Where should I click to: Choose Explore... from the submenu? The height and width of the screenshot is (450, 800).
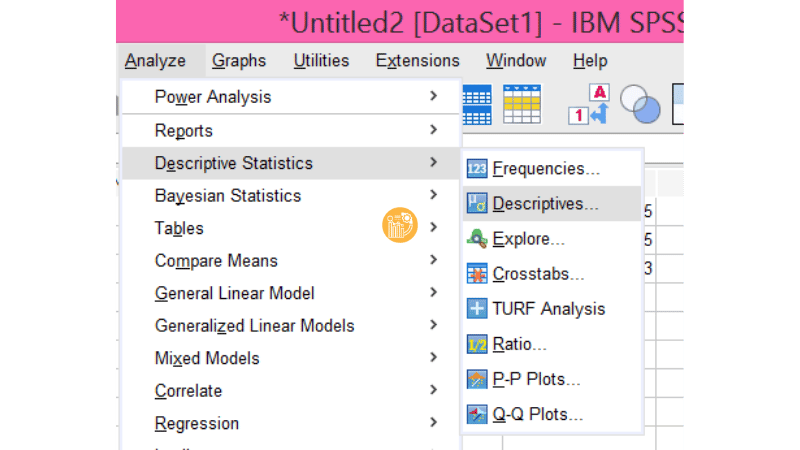pyautogui.click(x=552, y=239)
